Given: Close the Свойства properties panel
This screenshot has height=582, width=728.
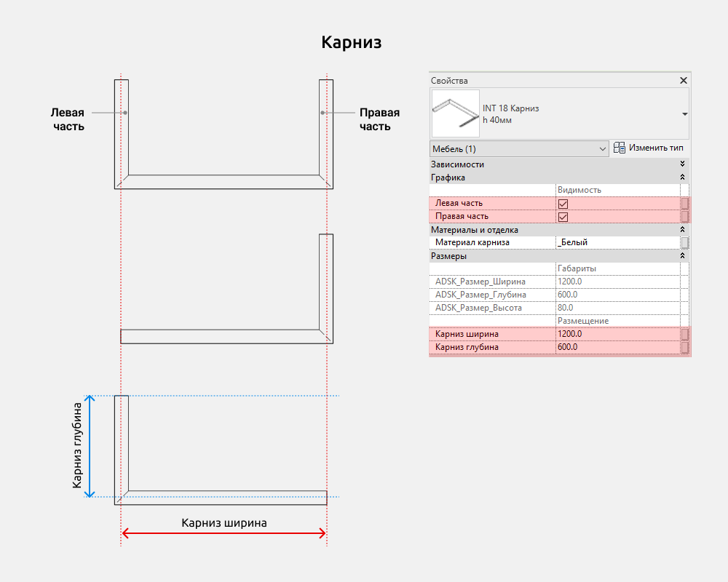Looking at the screenshot, I should 684,81.
